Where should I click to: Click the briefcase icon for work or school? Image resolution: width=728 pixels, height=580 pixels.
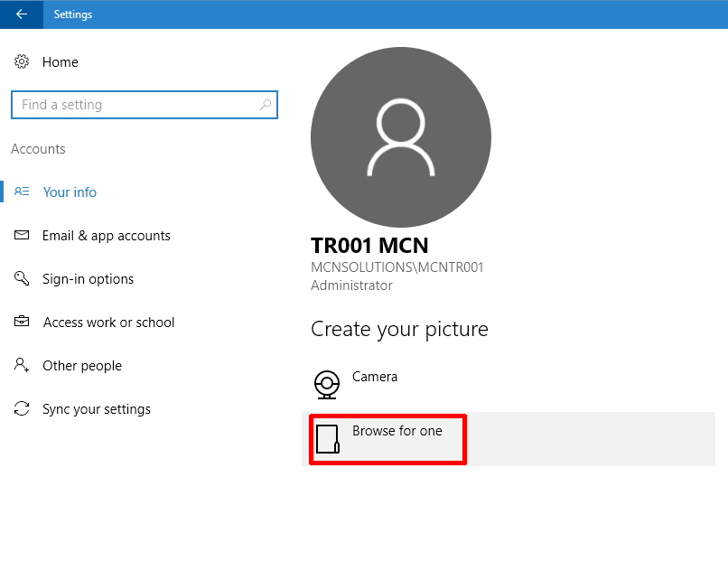coord(22,321)
